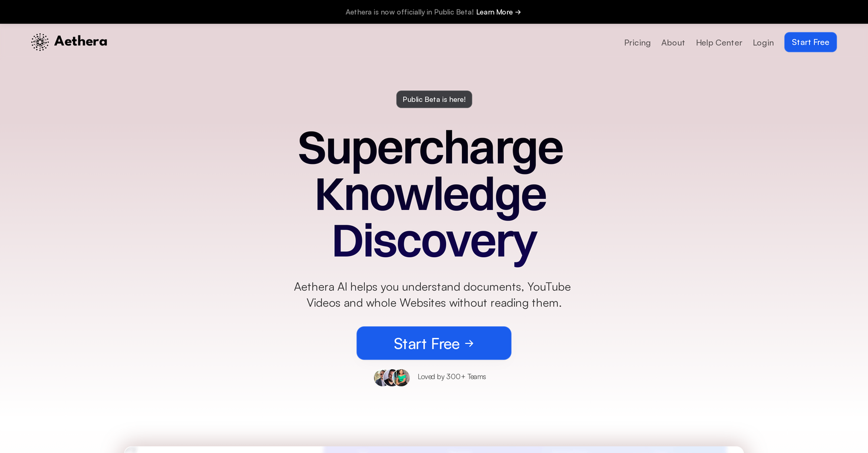
Task: Go to the About page
Action: (673, 42)
